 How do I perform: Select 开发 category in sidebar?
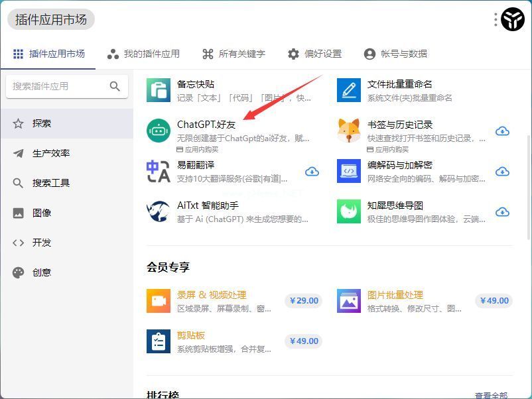click(x=41, y=243)
